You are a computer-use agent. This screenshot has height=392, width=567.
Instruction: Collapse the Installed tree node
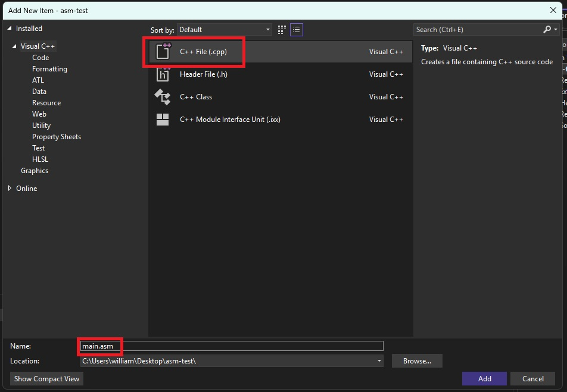[10, 28]
